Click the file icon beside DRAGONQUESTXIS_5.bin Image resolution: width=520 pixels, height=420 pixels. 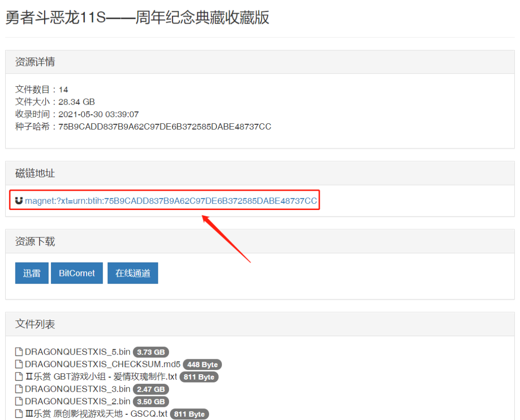tap(19, 352)
